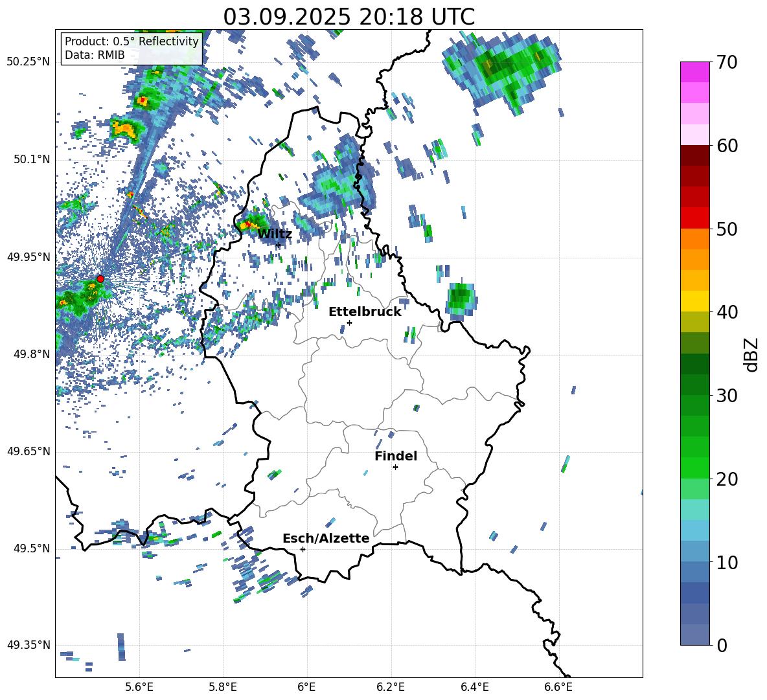Click the 49.65°N latitude label
767x700 pixels.
pyautogui.click(x=29, y=451)
